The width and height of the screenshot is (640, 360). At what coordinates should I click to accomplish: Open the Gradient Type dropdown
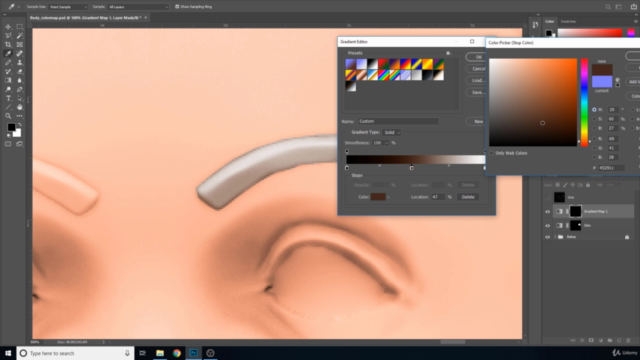coord(391,132)
